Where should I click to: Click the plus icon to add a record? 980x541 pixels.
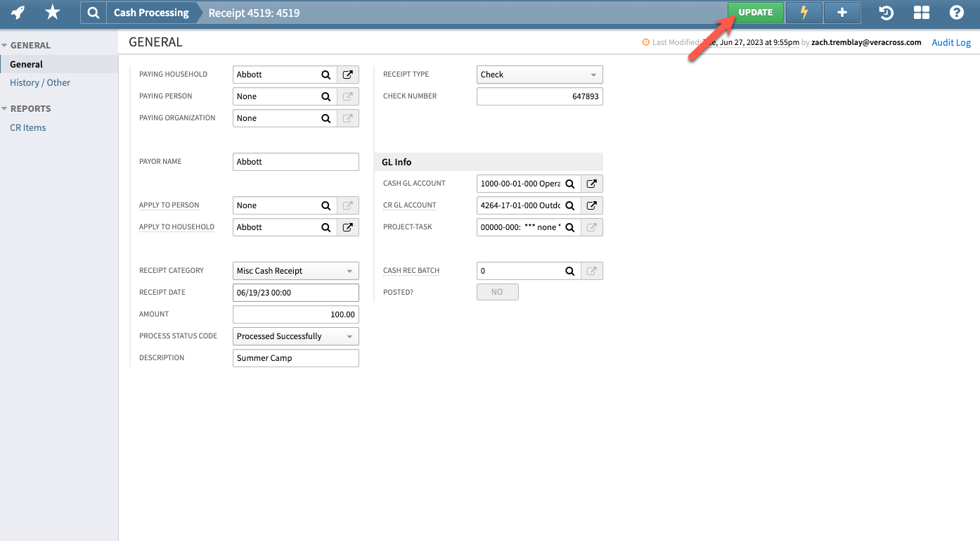[842, 12]
